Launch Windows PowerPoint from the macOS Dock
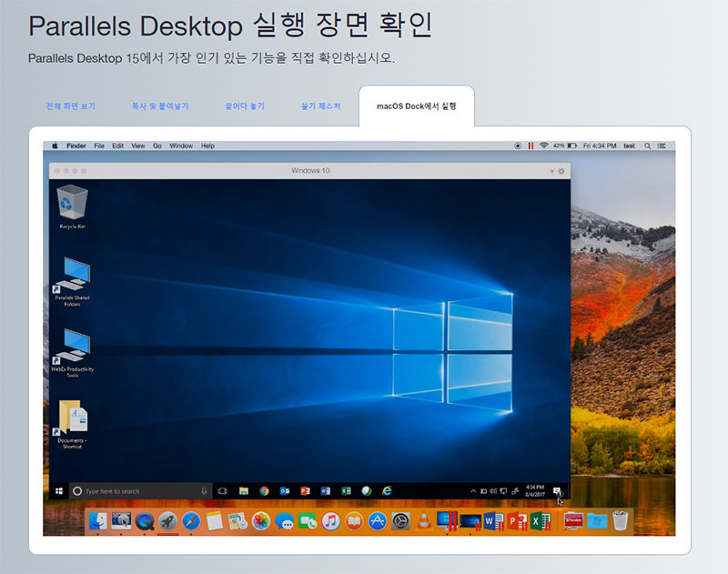Viewport: 728px width, 574px height. 517,521
